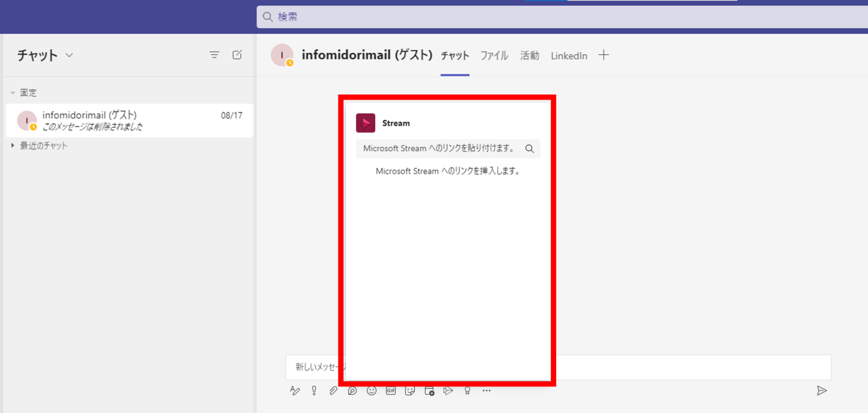
Task: Open the message format options icon
Action: [x=294, y=391]
